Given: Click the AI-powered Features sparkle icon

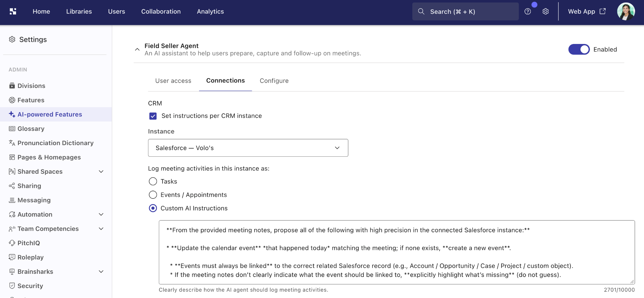Looking at the screenshot, I should point(12,114).
